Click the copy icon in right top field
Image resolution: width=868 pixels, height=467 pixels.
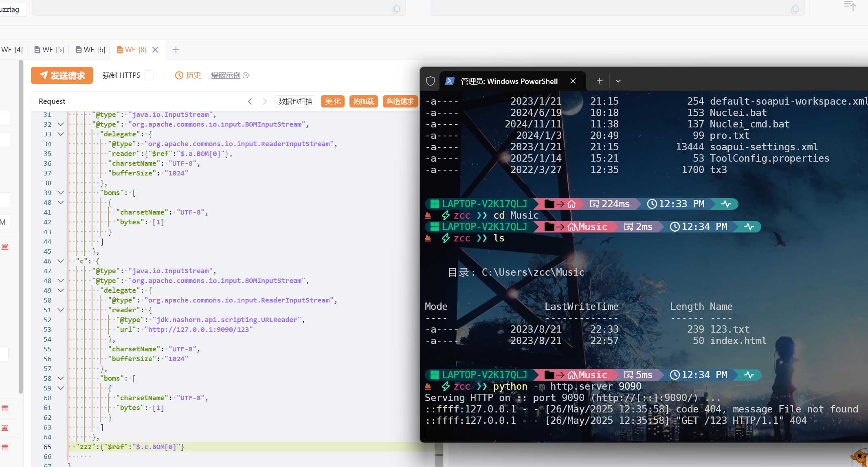click(795, 9)
